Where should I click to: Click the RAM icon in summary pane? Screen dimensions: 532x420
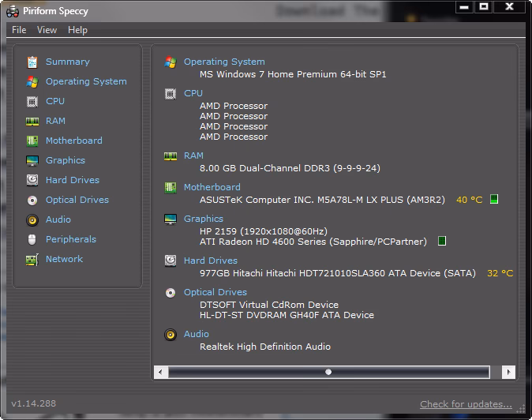[x=170, y=156]
